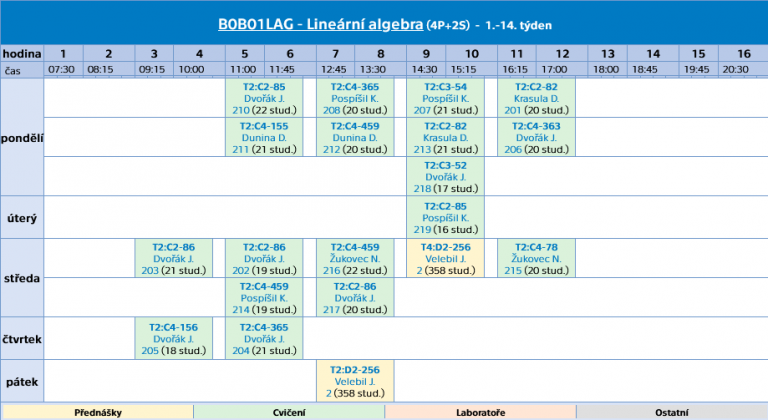Click Thursday room T2:C4-156 link
The width and height of the screenshot is (768, 420).
click(x=173, y=327)
